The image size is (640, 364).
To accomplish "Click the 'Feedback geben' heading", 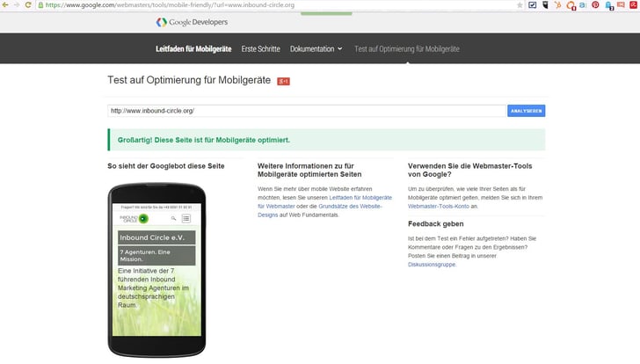I will (435, 223).
